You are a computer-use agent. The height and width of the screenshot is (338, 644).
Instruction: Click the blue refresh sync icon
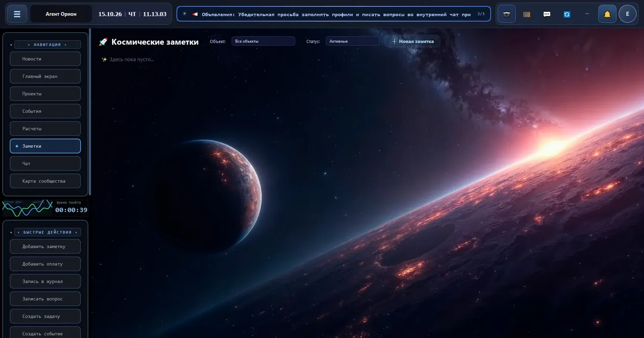click(567, 14)
